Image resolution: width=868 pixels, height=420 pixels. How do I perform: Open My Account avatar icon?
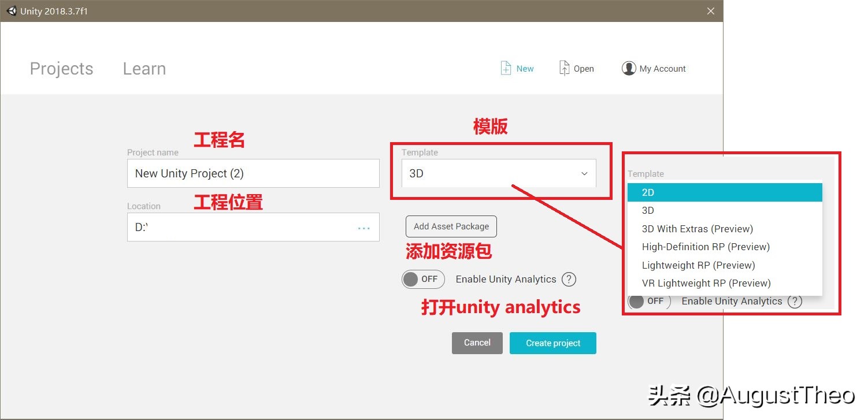(x=629, y=68)
